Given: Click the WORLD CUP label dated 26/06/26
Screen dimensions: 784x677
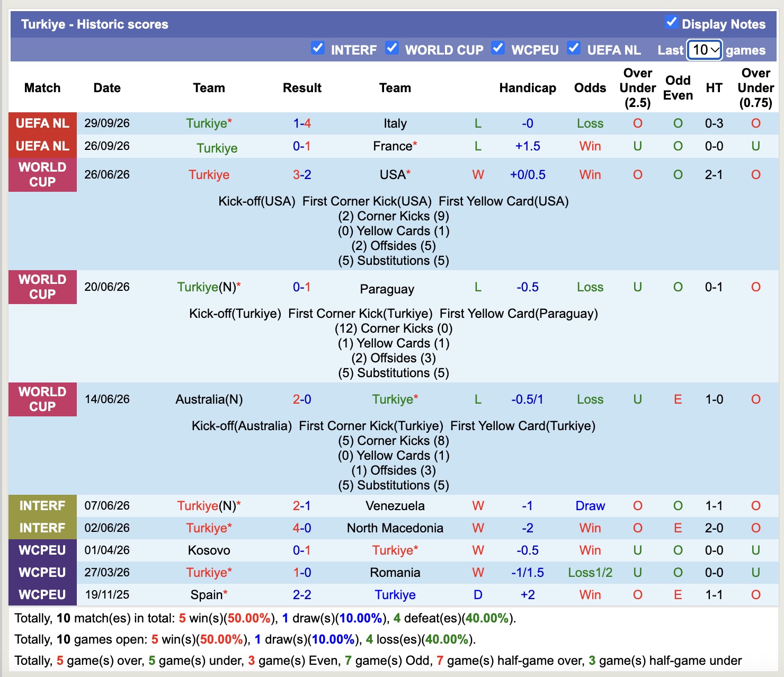Looking at the screenshot, I should pyautogui.click(x=42, y=175).
